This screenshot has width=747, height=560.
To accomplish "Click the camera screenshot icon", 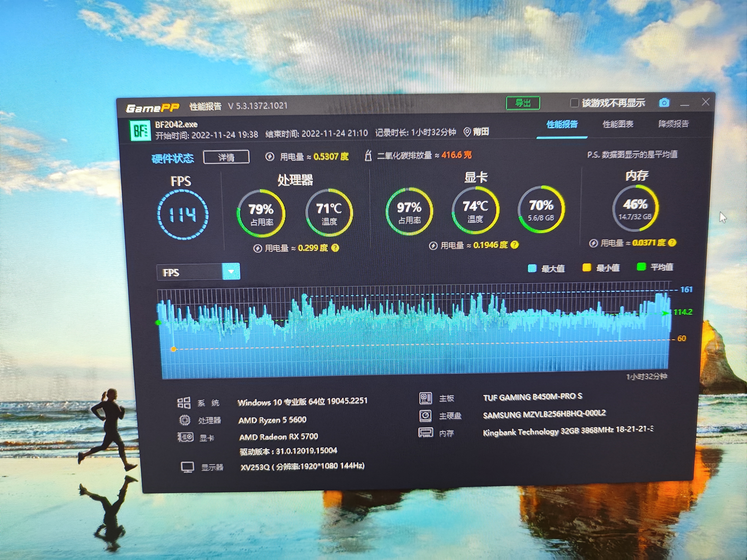I will pyautogui.click(x=664, y=103).
